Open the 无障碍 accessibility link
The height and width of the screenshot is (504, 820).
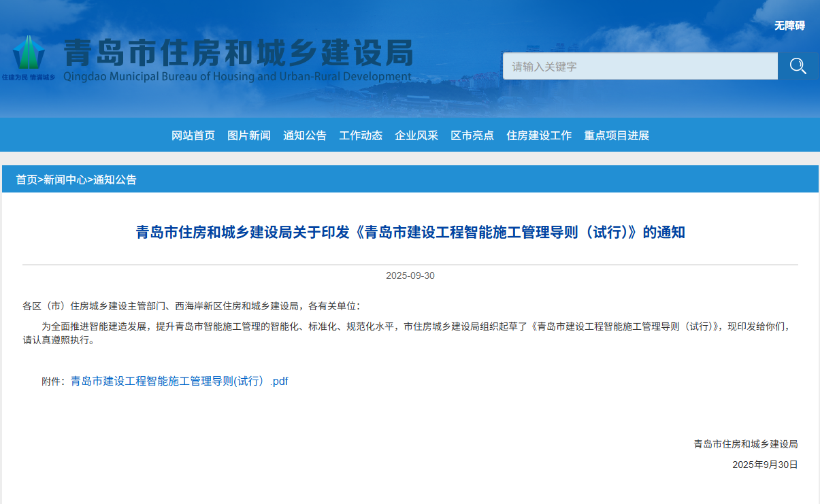tap(789, 26)
